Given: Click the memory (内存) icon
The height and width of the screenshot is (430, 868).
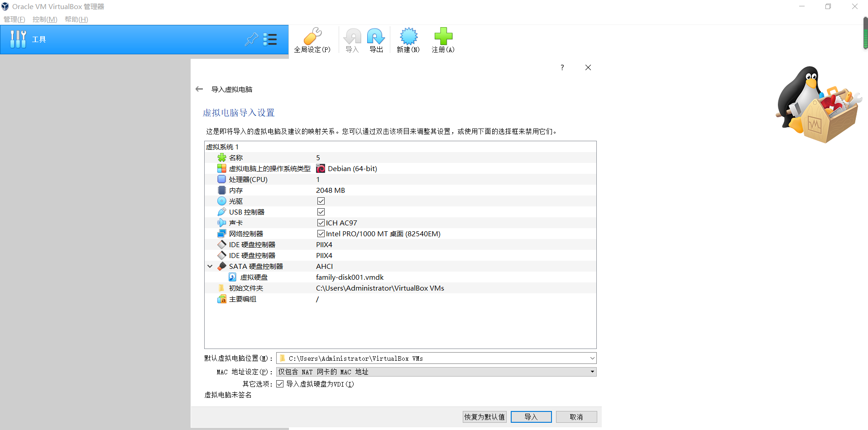Looking at the screenshot, I should click(222, 190).
